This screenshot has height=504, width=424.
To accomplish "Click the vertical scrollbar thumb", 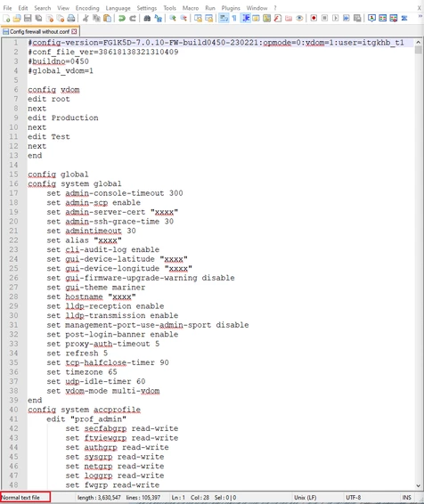I will pyautogui.click(x=419, y=50).
